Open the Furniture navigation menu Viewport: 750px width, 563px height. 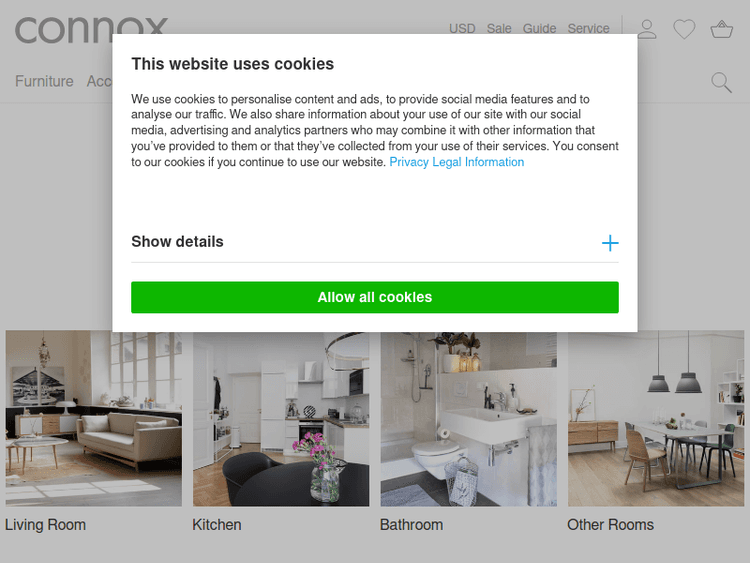click(44, 81)
